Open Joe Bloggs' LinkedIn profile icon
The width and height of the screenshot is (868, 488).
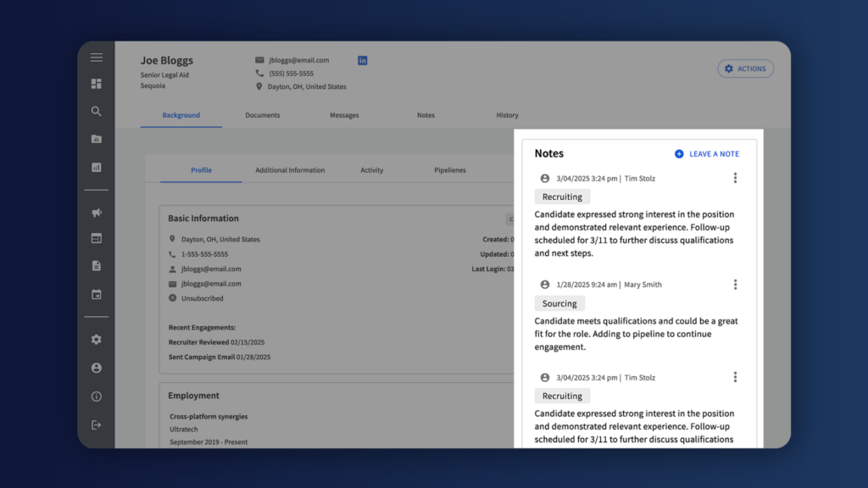pyautogui.click(x=363, y=60)
